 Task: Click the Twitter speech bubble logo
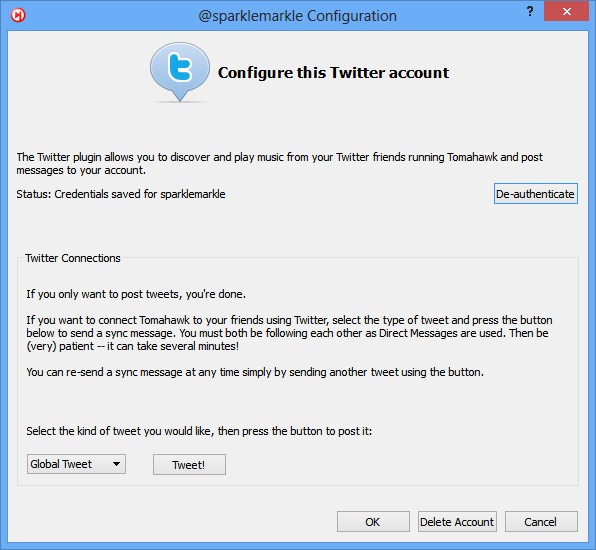pos(179,72)
